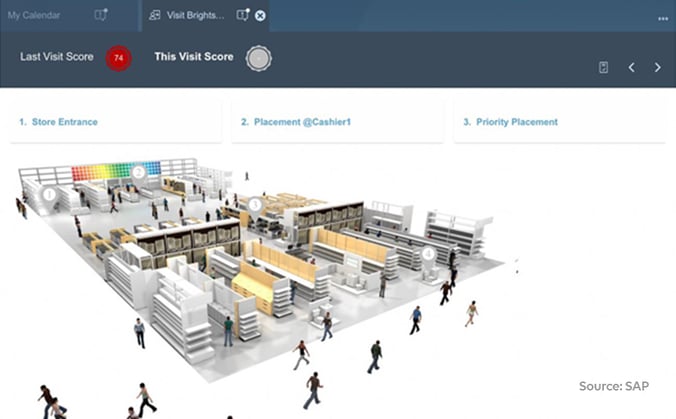Open the Priority Placement step card
The height and width of the screenshot is (419, 676).
pos(560,122)
